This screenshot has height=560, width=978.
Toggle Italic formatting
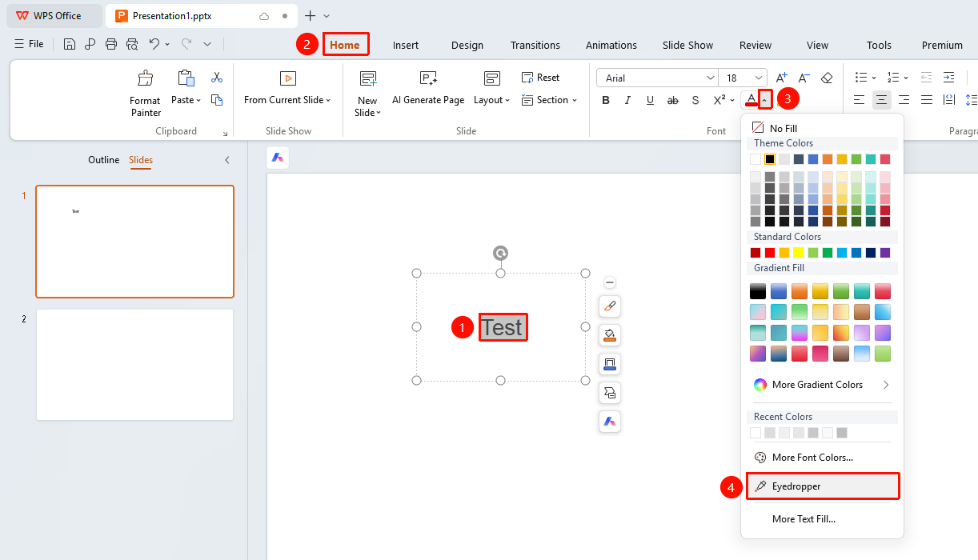(627, 100)
